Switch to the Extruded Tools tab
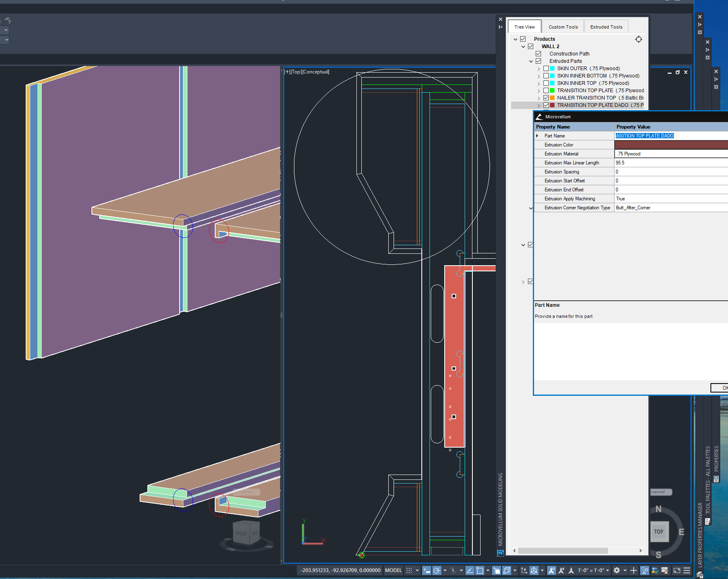The image size is (728, 579). point(606,27)
